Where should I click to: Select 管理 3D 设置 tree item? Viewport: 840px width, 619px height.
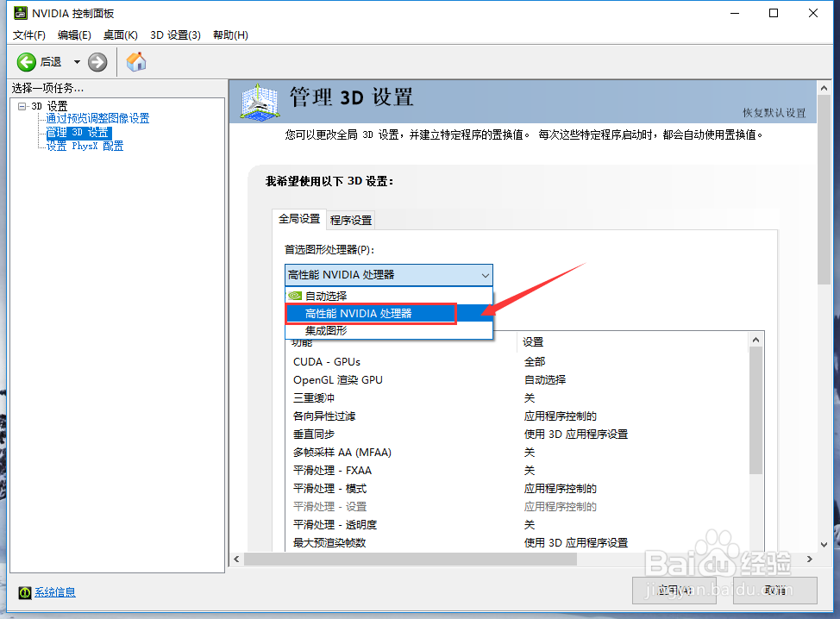[x=78, y=132]
